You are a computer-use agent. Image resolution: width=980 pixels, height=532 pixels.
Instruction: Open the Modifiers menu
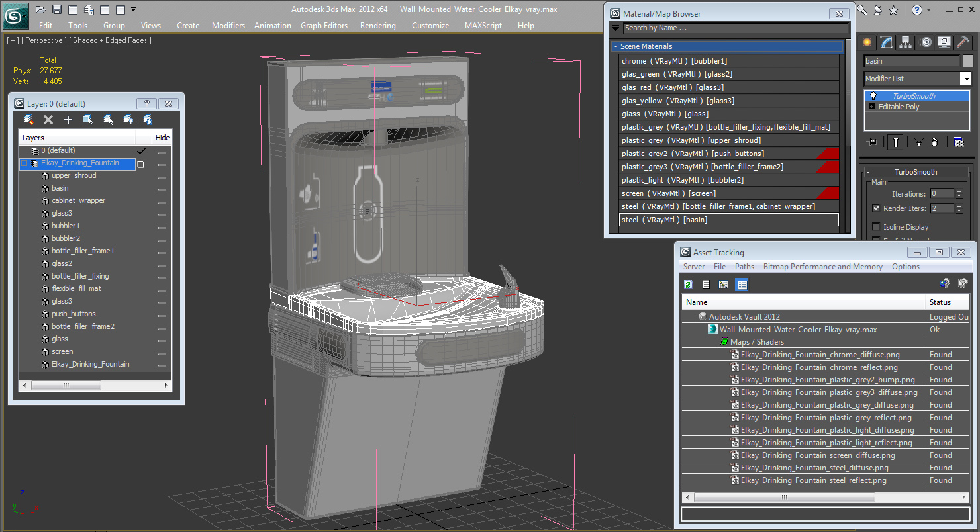(x=228, y=26)
